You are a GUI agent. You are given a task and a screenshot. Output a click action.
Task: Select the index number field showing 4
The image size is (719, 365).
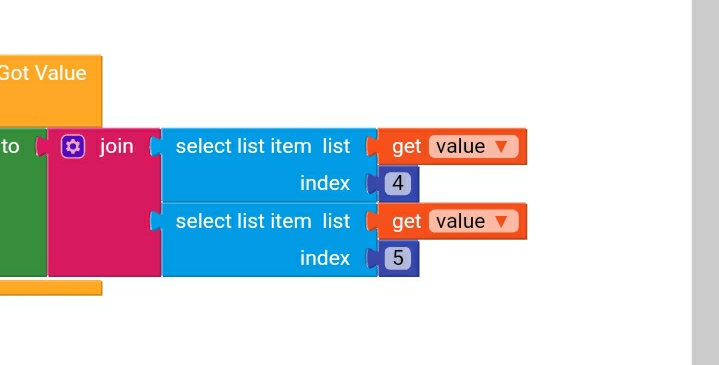pyautogui.click(x=398, y=183)
